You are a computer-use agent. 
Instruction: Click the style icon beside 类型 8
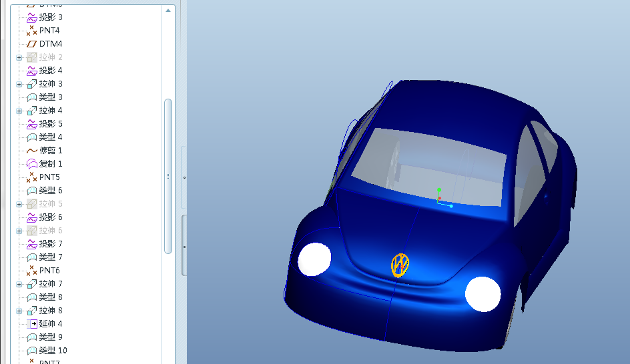point(32,297)
